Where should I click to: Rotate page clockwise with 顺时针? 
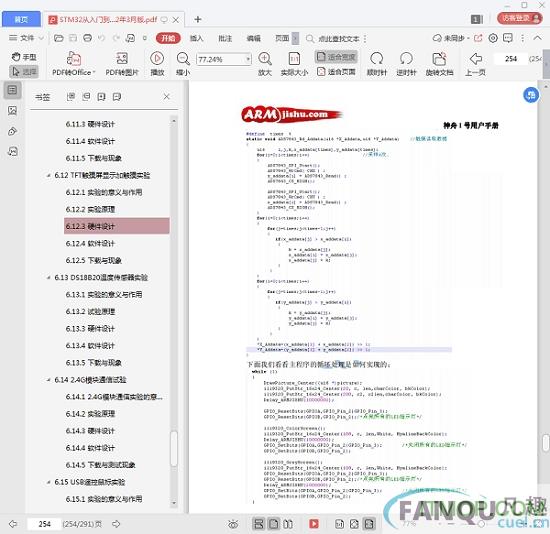click(377, 64)
